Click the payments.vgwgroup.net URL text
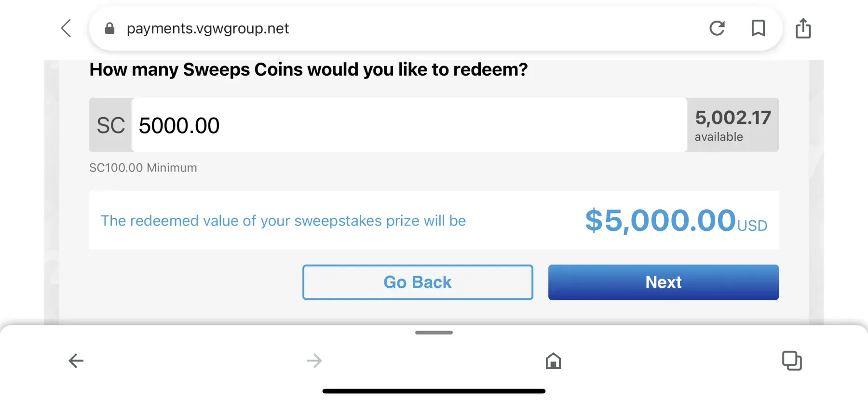Screen dimensions: 868x401 [208, 29]
